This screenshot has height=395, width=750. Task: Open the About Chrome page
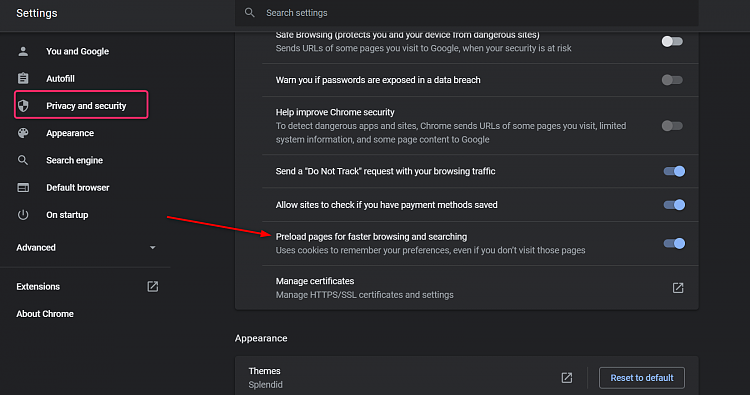(45, 314)
